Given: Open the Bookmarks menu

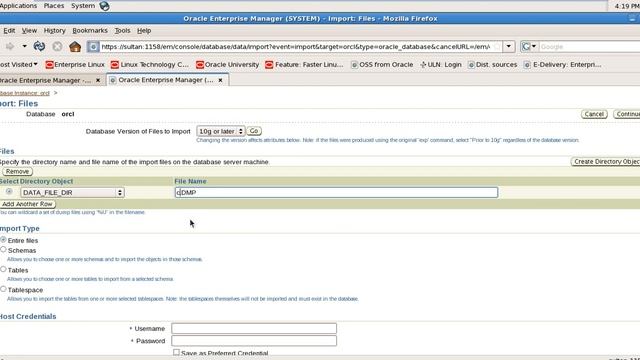Looking at the screenshot, I should point(90,31).
